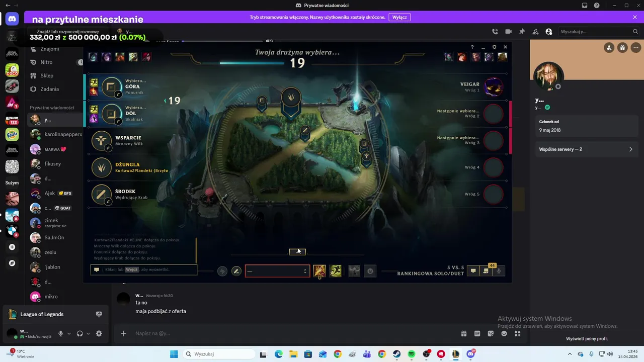Change the second summoner spell Ghost
Viewport: 644px width, 362px height.
(336, 271)
